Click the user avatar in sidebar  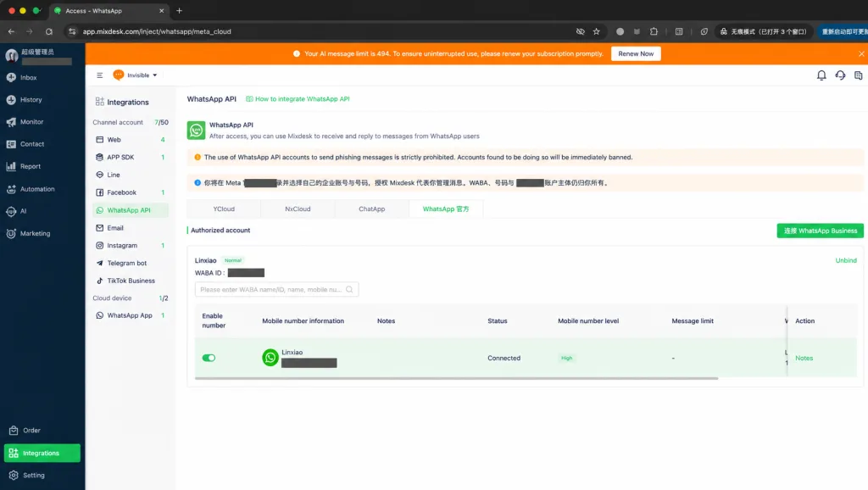pyautogui.click(x=12, y=55)
